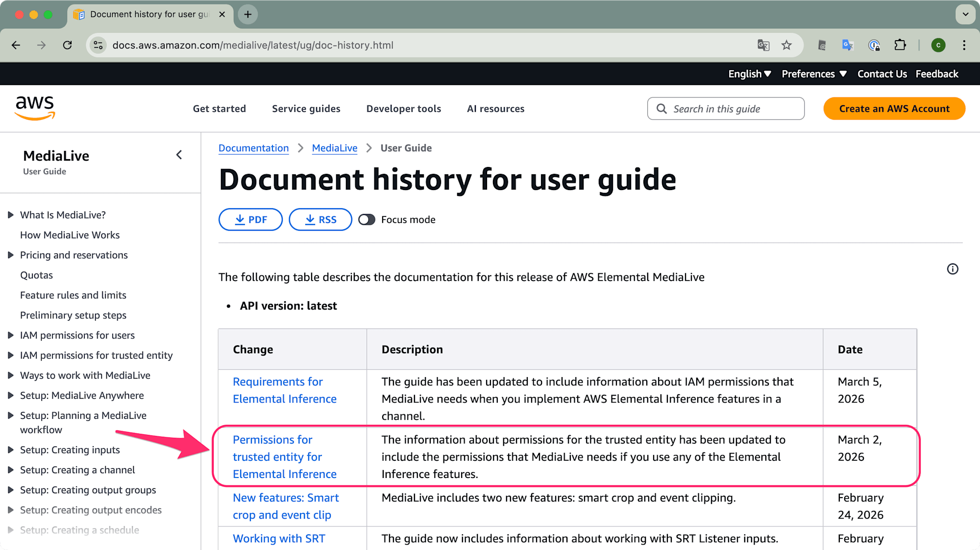Toggle Focus mode switch
The image size is (980, 550).
(367, 219)
